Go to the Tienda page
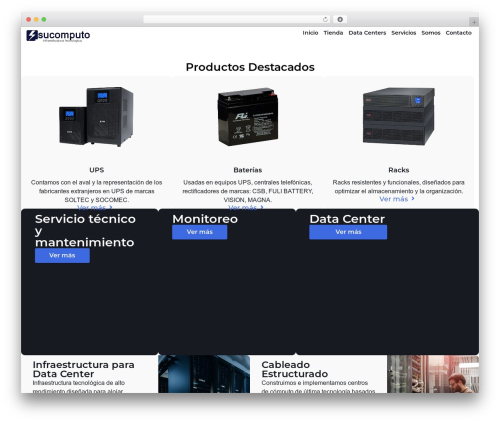The image size is (500, 423). click(333, 33)
